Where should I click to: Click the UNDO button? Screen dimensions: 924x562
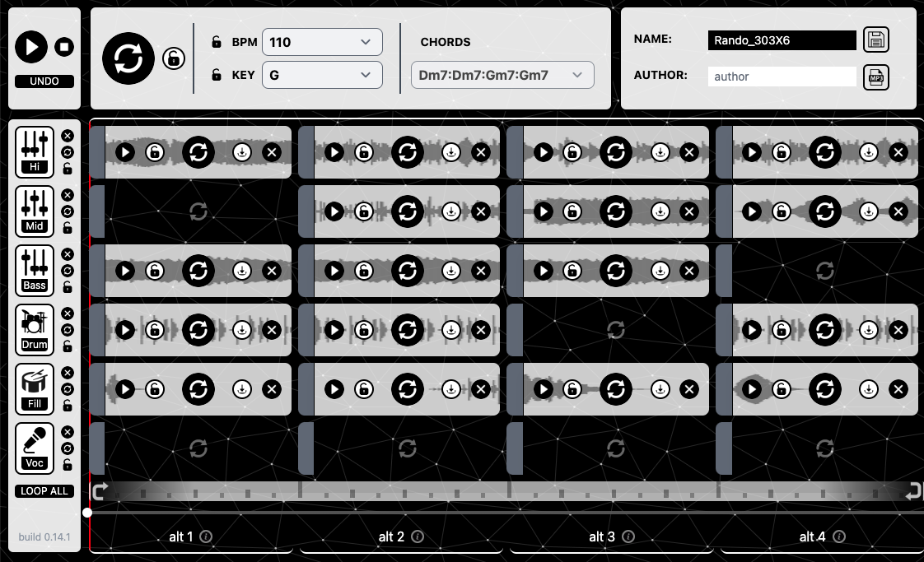click(44, 81)
